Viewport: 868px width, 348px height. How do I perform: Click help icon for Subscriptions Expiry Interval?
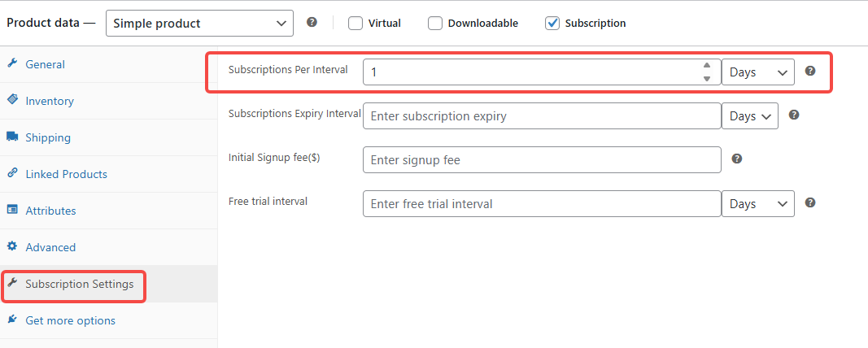click(x=794, y=115)
